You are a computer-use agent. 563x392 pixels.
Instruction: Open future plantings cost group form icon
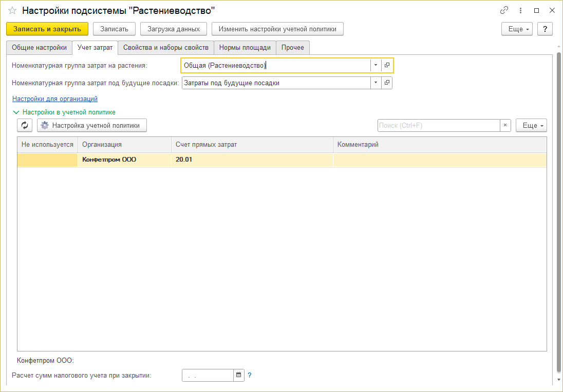(x=387, y=83)
